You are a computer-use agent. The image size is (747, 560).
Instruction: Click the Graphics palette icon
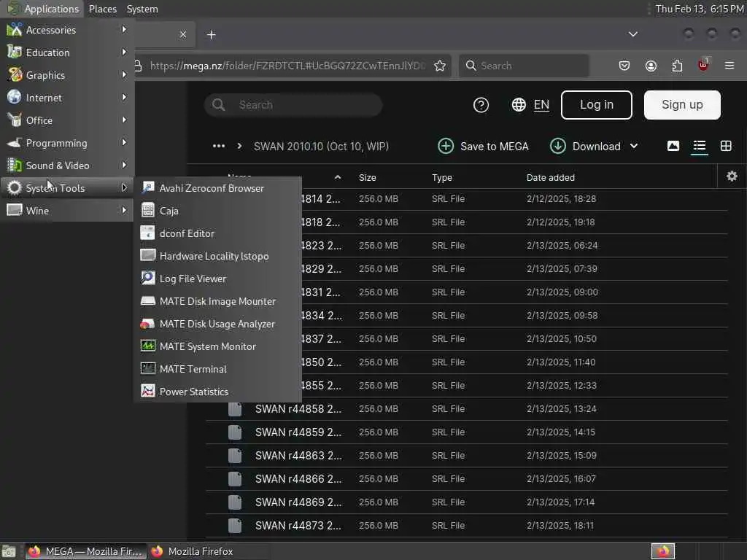15,75
